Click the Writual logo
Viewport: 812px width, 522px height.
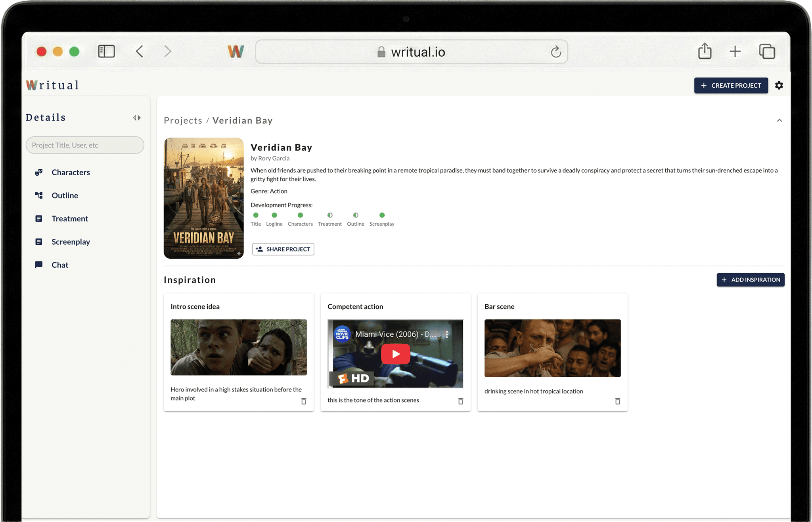[x=52, y=84]
